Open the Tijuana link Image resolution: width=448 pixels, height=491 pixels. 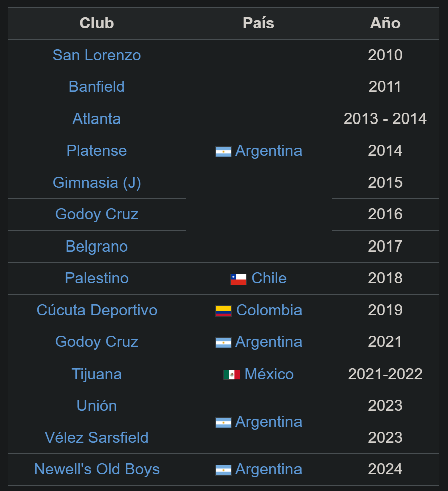[x=97, y=374]
